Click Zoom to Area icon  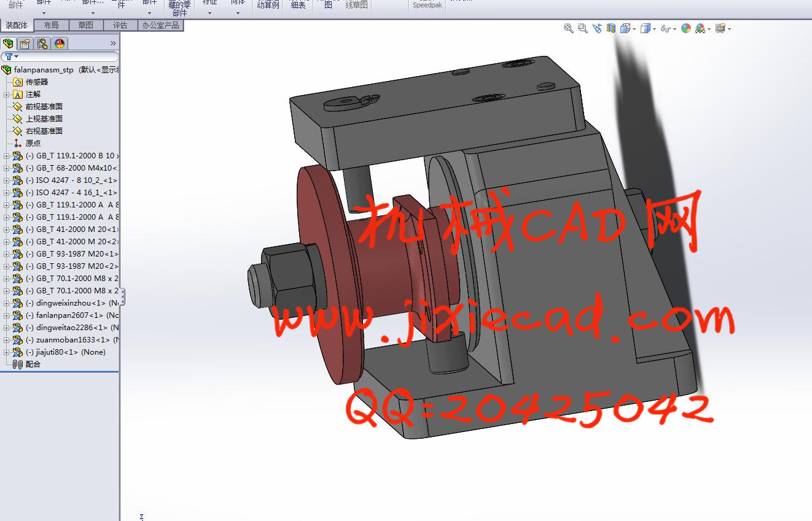coord(583,28)
